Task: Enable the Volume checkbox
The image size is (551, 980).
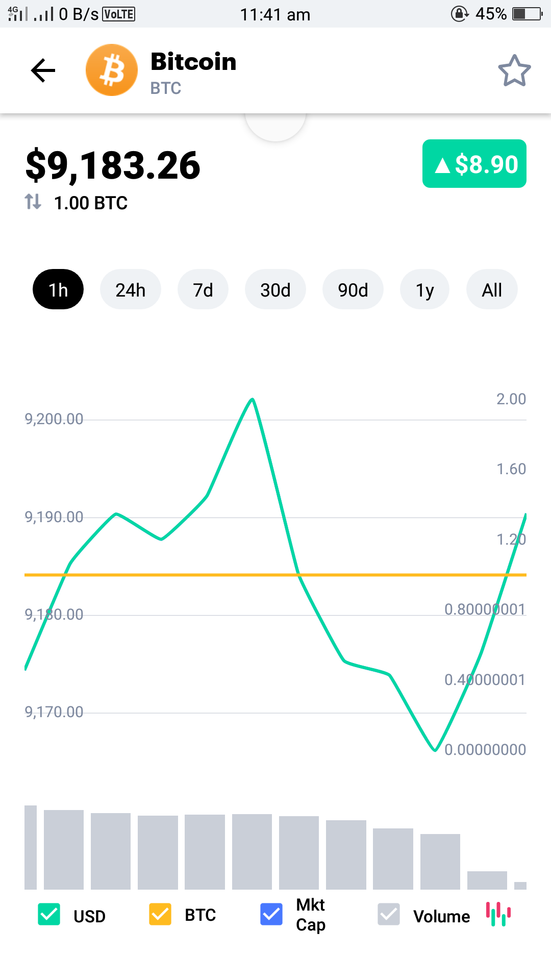Action: tap(389, 915)
